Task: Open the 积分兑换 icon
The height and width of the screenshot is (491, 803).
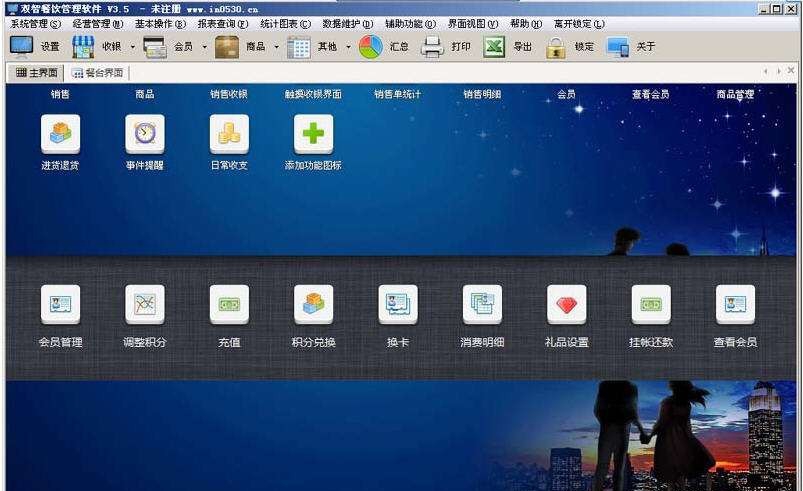Action: 313,304
